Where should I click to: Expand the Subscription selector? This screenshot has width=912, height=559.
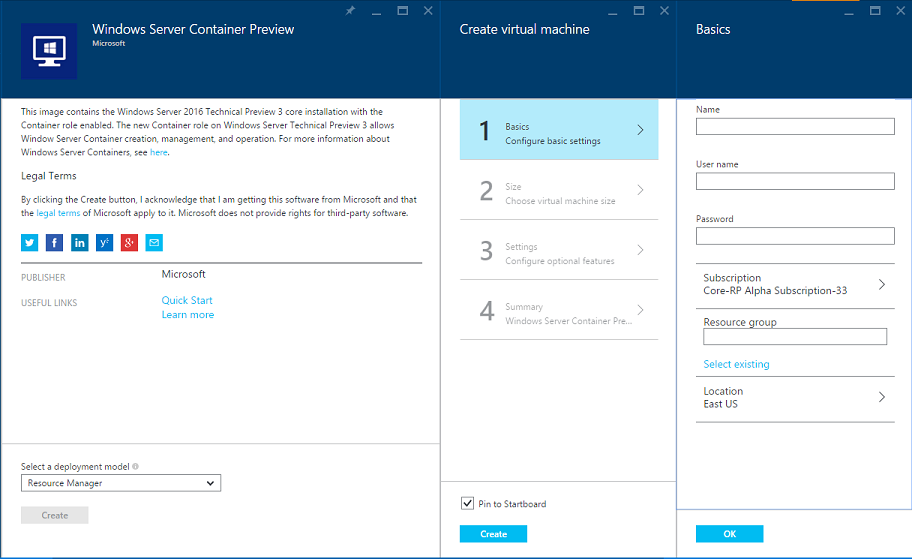click(795, 284)
